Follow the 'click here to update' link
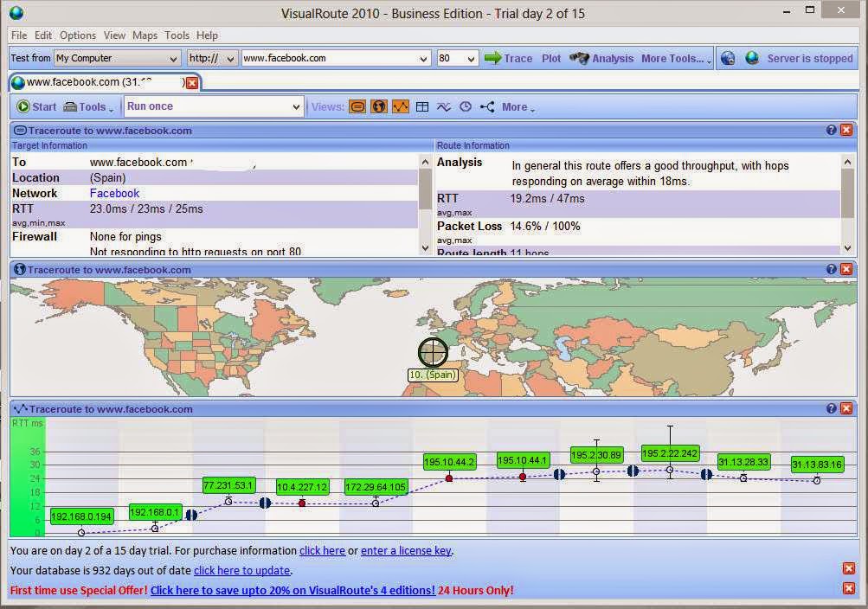This screenshot has height=609, width=868. (x=242, y=571)
